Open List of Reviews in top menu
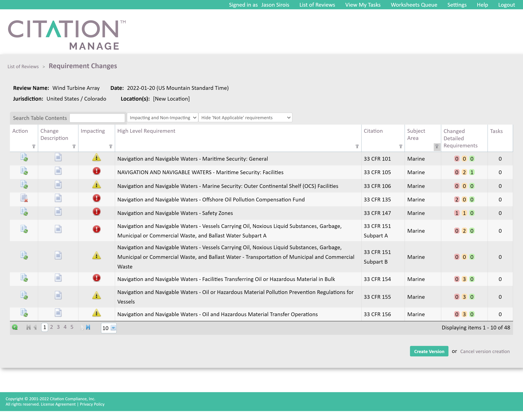The image size is (523, 420). coord(317,5)
